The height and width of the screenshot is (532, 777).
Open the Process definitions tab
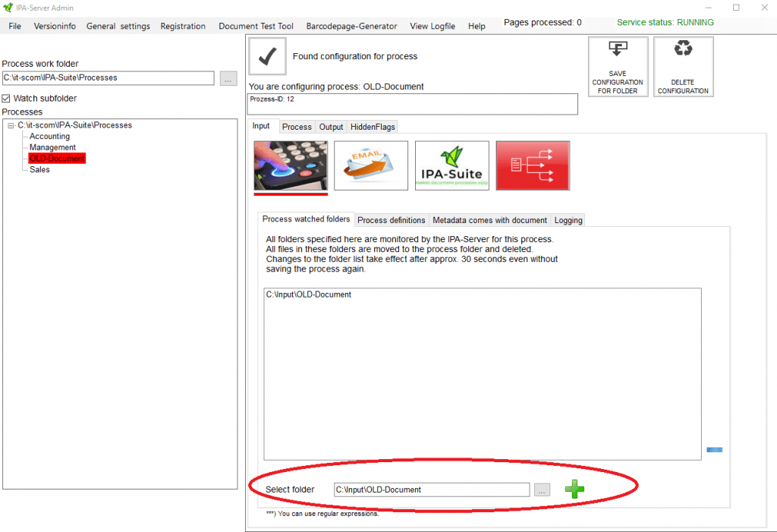point(391,220)
